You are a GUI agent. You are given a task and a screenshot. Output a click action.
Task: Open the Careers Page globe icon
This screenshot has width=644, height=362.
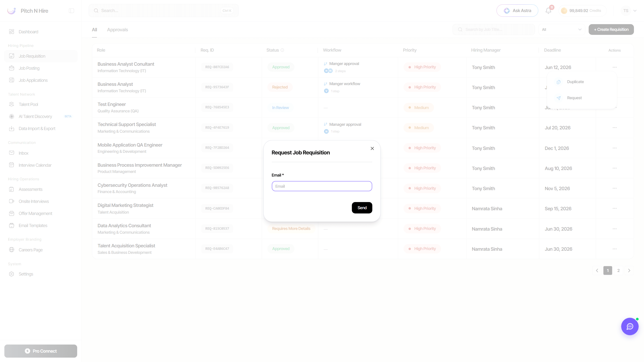[x=11, y=250]
